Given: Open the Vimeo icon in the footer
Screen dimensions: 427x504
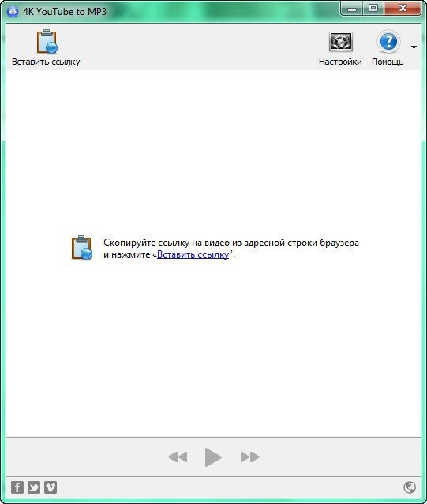Looking at the screenshot, I should tap(51, 487).
